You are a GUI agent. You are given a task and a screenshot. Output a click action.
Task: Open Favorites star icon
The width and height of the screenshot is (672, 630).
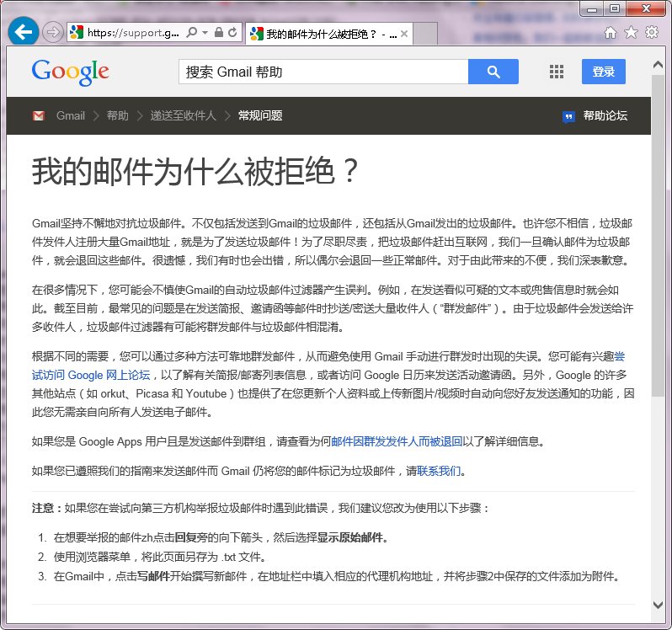(631, 33)
